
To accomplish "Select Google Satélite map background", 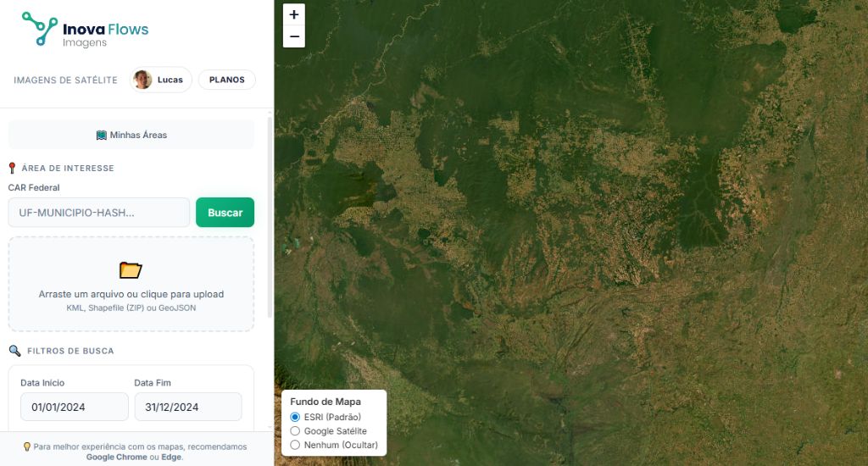I will (295, 431).
